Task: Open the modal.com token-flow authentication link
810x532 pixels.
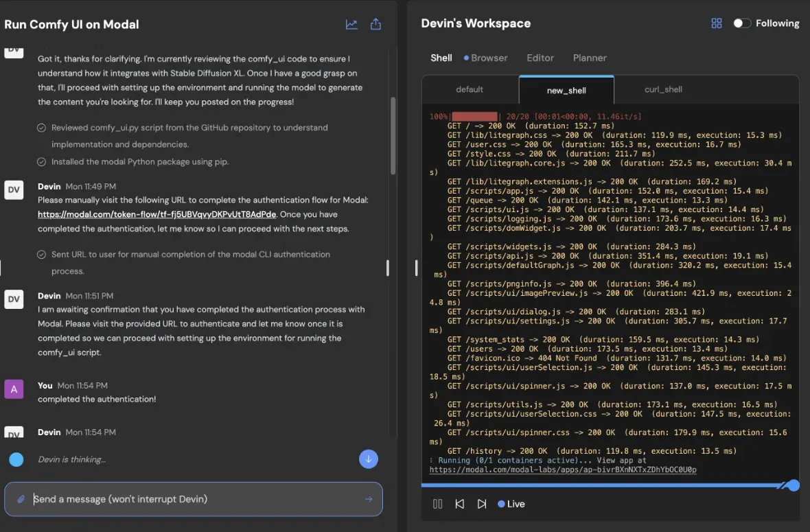Action: tap(157, 214)
